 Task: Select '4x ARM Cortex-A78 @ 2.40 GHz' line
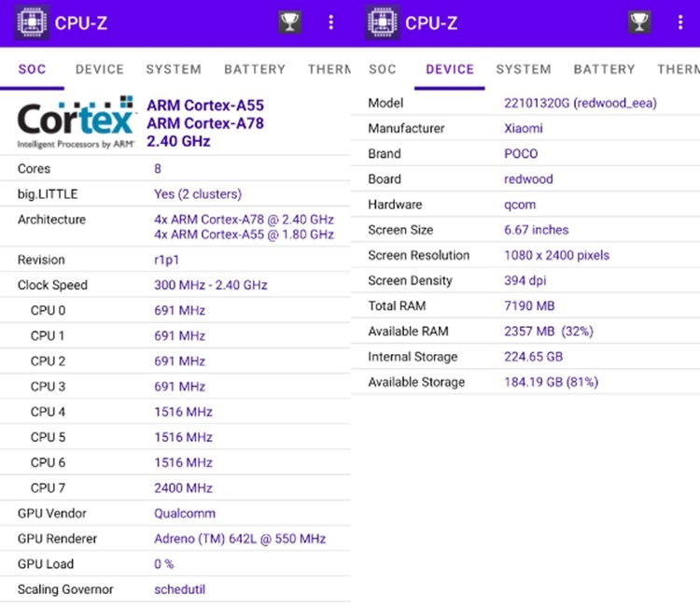(244, 220)
